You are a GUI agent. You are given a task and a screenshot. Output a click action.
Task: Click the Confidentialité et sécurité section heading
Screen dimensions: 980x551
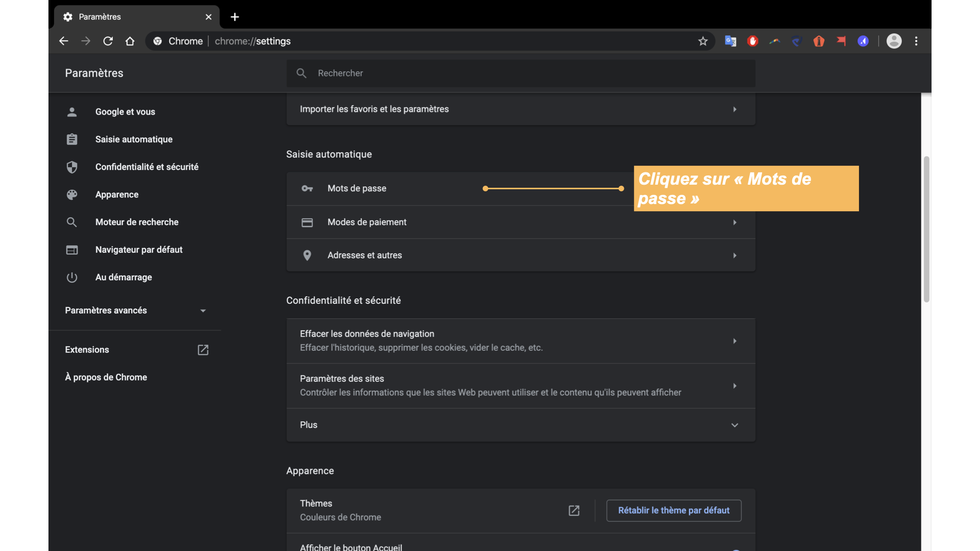[x=344, y=300]
